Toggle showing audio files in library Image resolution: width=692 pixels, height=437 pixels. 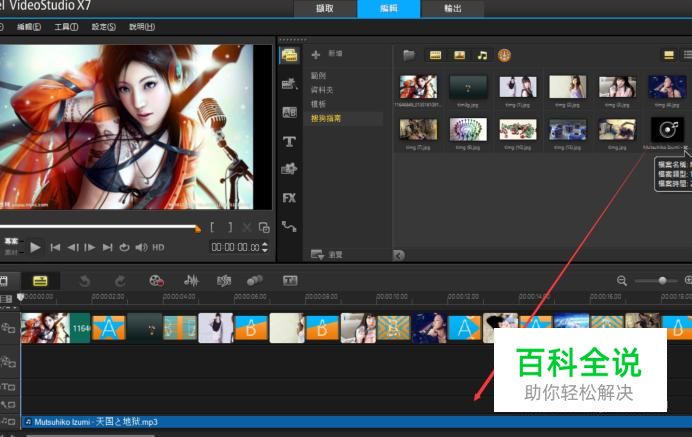(x=482, y=55)
